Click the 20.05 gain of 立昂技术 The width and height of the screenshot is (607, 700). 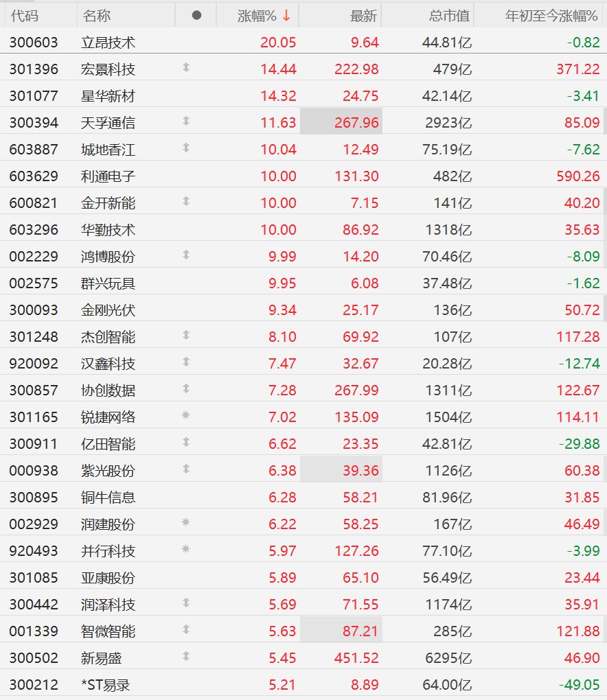click(x=278, y=43)
